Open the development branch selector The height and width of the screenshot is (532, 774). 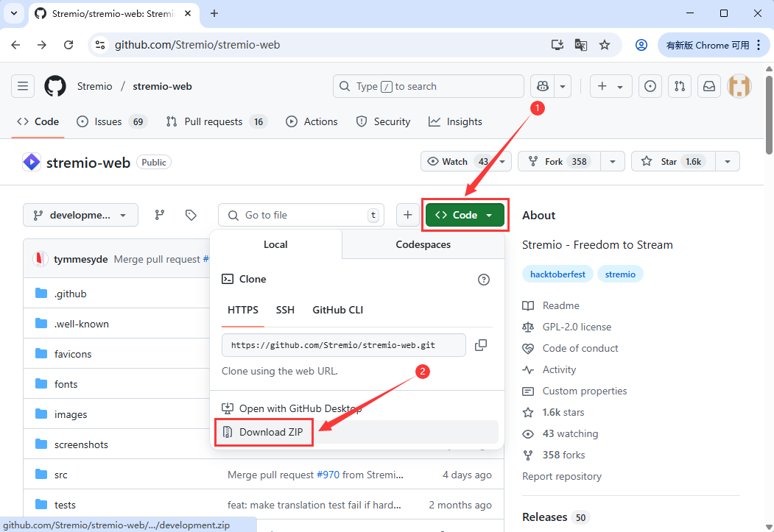click(x=80, y=215)
